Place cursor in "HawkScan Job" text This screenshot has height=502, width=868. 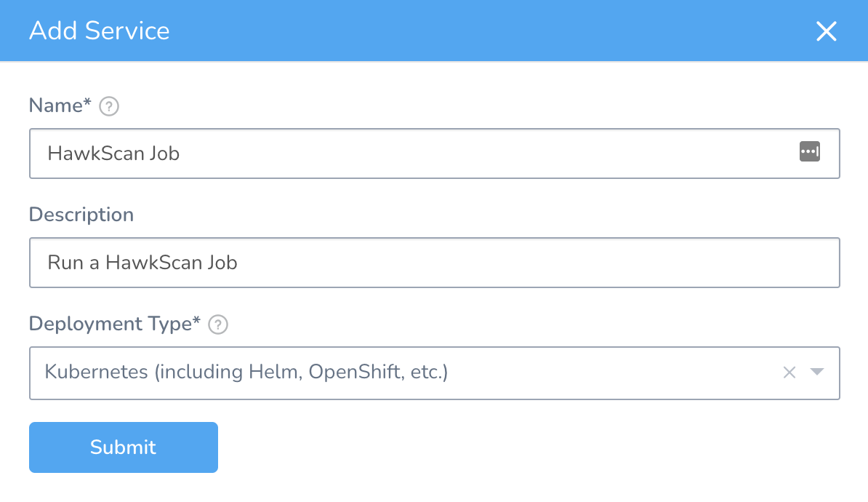coord(113,154)
